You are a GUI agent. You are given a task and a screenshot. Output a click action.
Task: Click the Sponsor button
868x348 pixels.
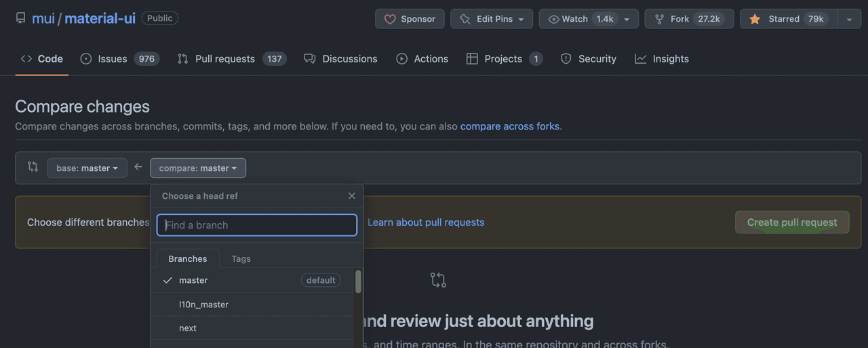[x=410, y=19]
